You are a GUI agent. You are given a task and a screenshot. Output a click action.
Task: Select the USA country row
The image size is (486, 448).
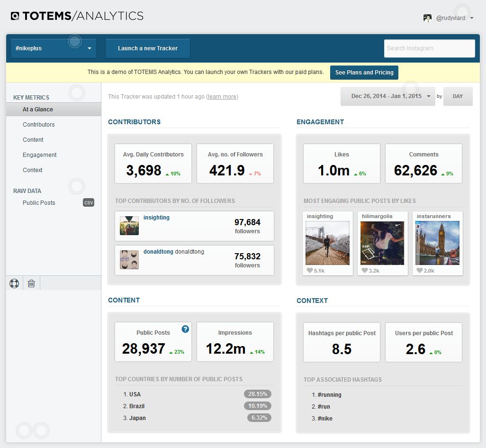point(194,394)
